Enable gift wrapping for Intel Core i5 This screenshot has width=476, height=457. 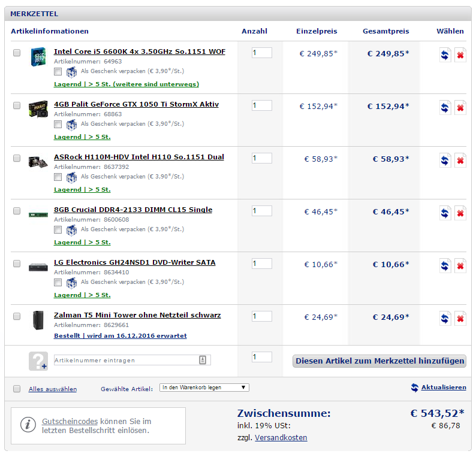[x=58, y=71]
